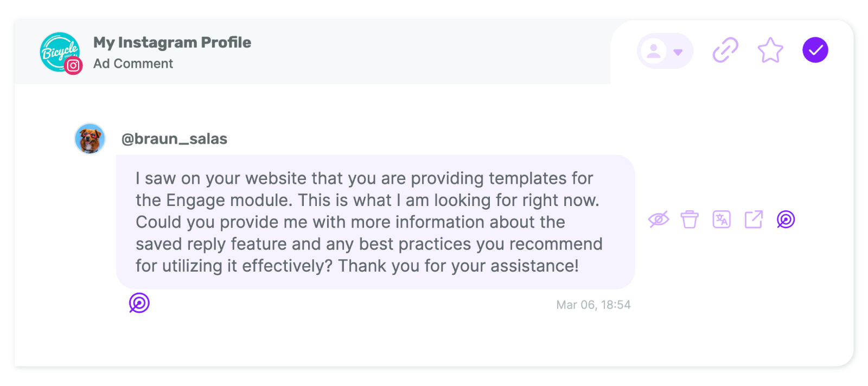The height and width of the screenshot is (386, 868).
Task: Click the grey person avatar in assignee pill
Action: click(x=654, y=51)
